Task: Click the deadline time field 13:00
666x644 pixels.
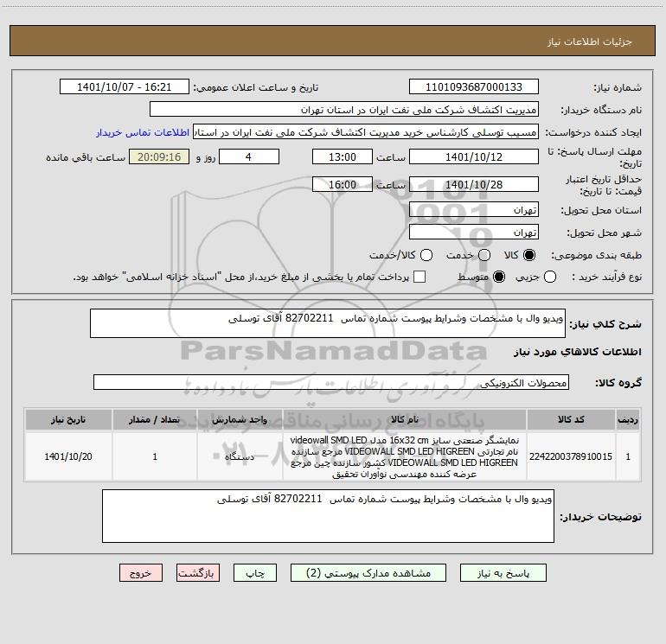Action: click(x=343, y=156)
